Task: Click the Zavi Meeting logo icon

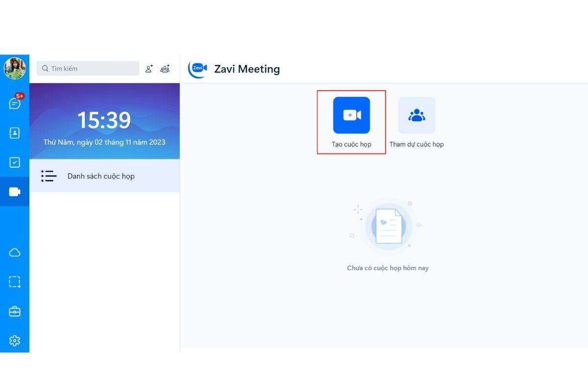Action: (x=198, y=69)
